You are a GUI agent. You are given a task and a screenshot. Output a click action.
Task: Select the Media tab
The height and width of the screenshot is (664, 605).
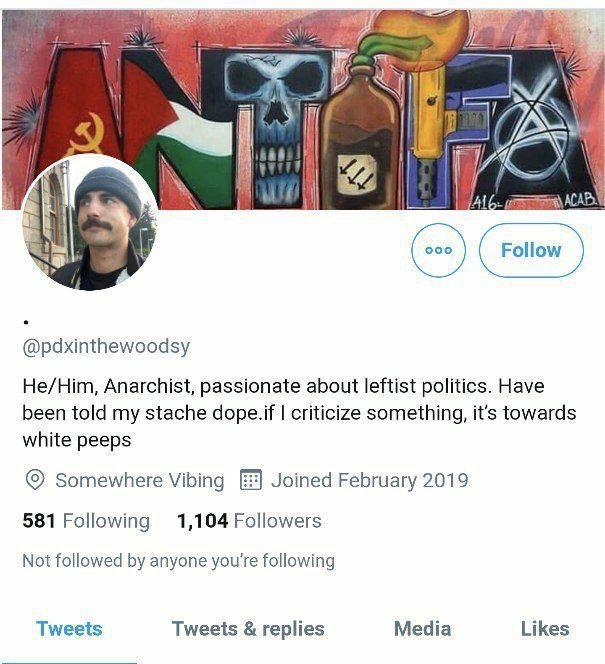click(x=422, y=628)
